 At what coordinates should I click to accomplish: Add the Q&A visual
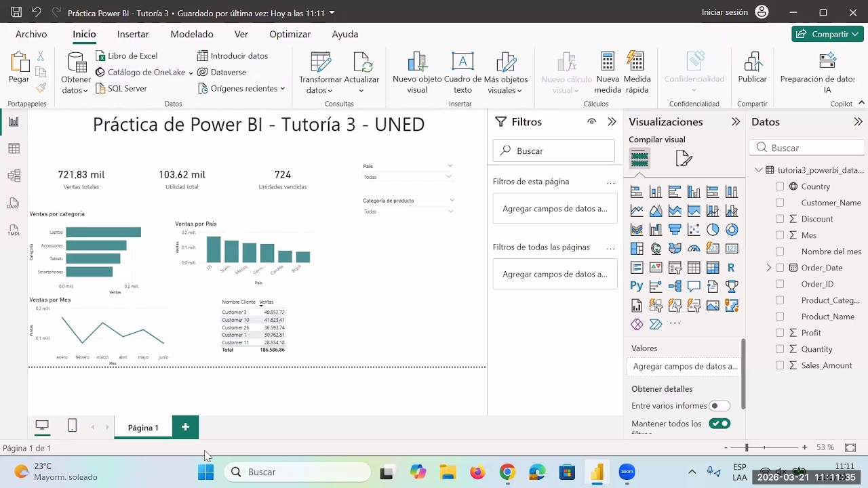pyautogui.click(x=694, y=287)
